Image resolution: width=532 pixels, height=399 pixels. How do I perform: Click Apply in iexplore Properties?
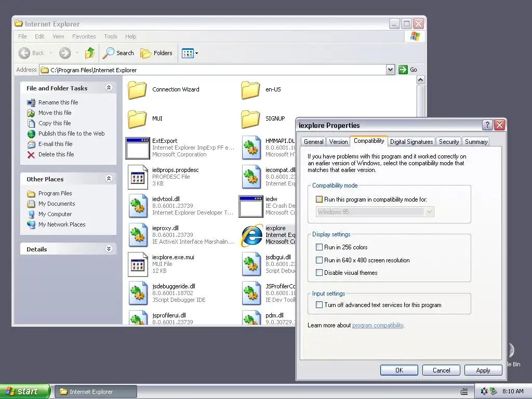click(483, 370)
